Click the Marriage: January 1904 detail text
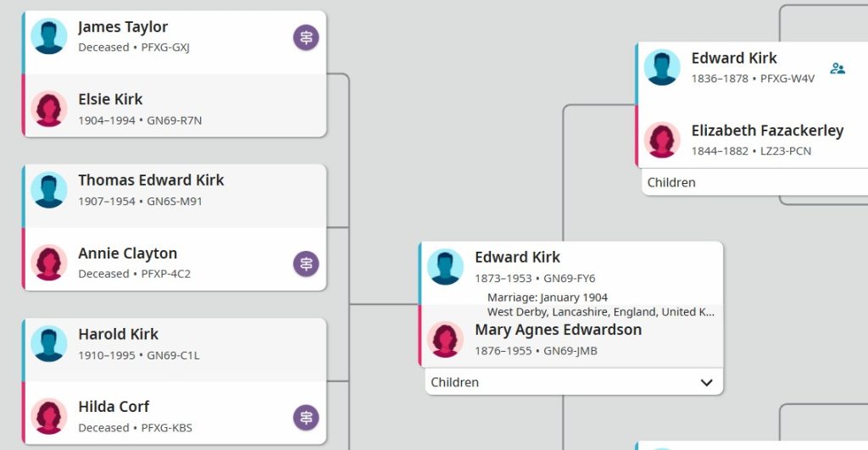868x450 pixels. point(547,297)
